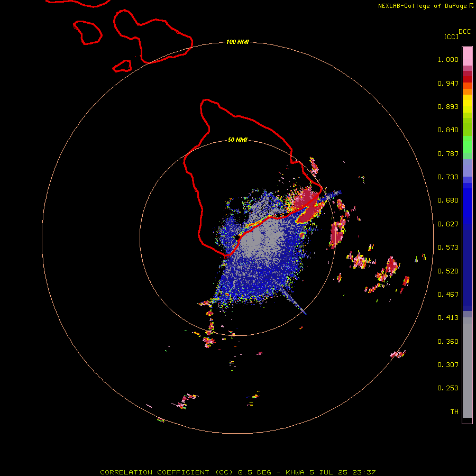Click the 0.573 scale value
This screenshot has width=476, height=476.
click(448, 248)
